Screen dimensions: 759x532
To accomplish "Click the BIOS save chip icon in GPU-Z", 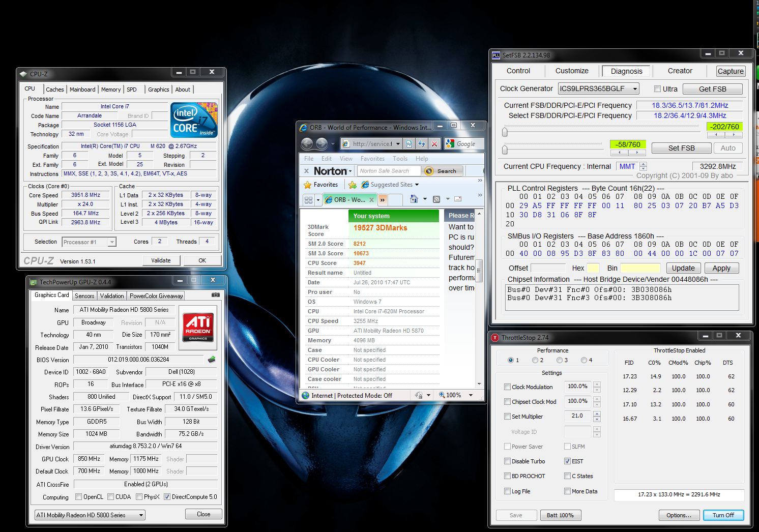I will tap(212, 360).
